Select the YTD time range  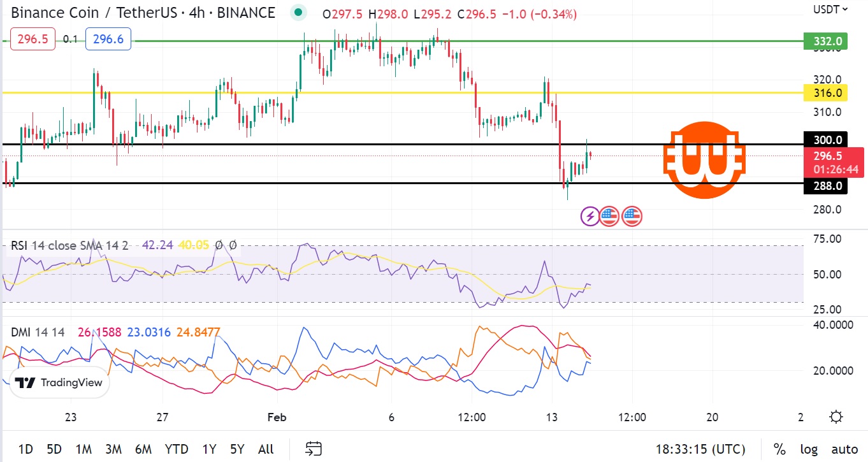177,449
